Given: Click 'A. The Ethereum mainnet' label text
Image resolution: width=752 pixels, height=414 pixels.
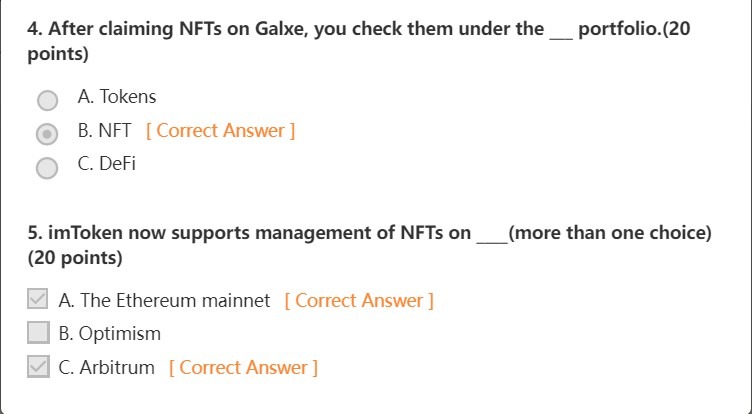Looking at the screenshot, I should (165, 300).
